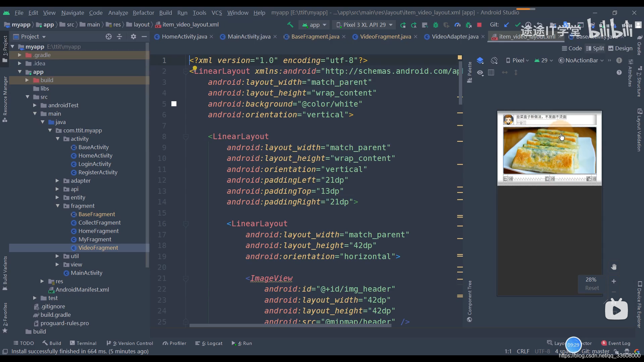
Task: Click the red Stop button in toolbar
Action: (x=479, y=25)
